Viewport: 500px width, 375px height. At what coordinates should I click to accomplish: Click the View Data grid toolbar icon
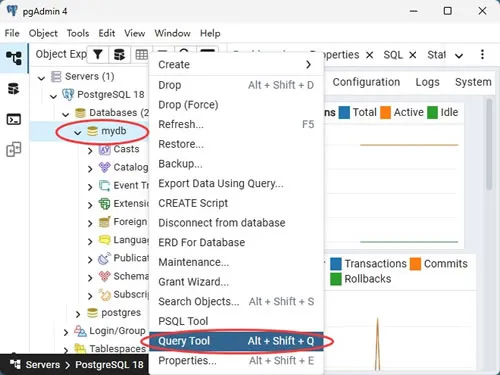coord(141,54)
